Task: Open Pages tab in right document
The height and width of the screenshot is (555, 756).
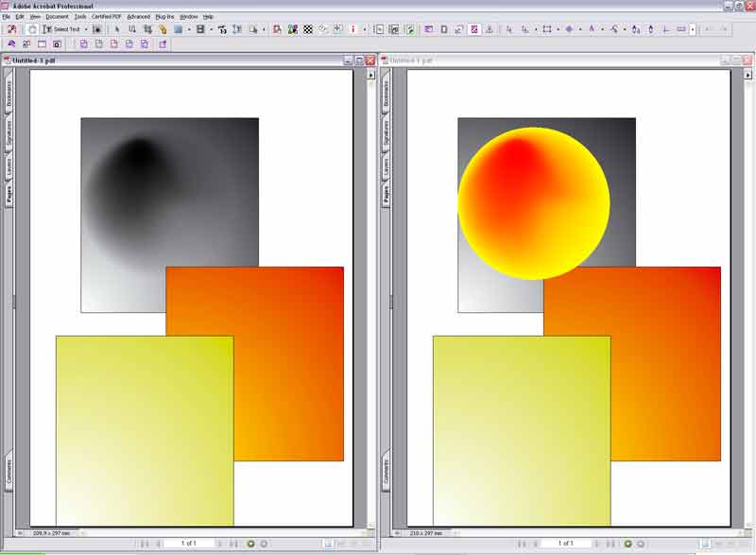Action: [x=386, y=194]
